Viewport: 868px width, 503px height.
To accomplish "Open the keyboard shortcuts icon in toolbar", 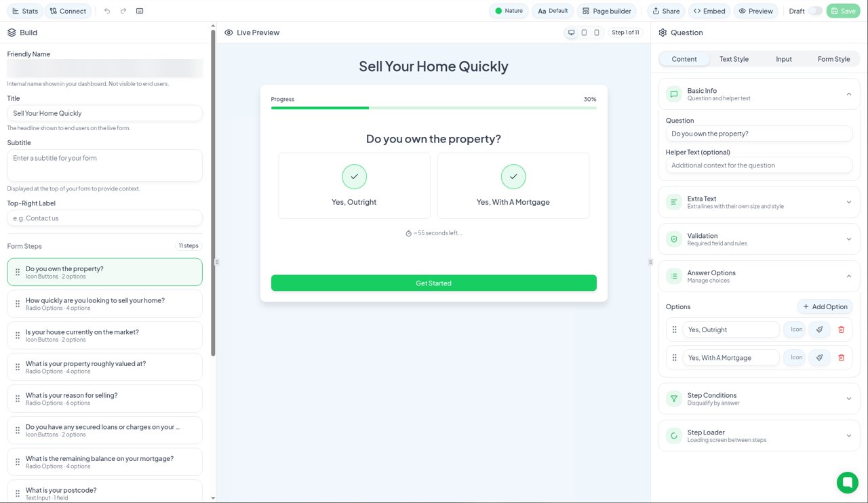I will pos(140,11).
